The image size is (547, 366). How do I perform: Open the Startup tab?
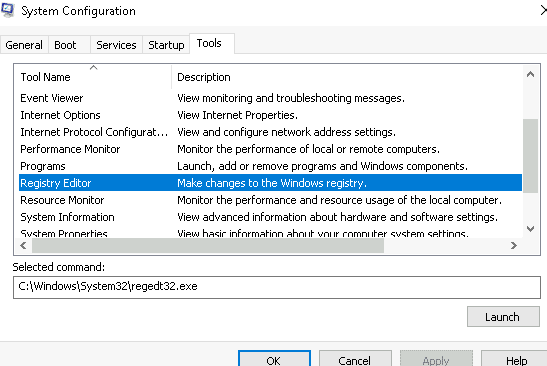click(x=166, y=45)
